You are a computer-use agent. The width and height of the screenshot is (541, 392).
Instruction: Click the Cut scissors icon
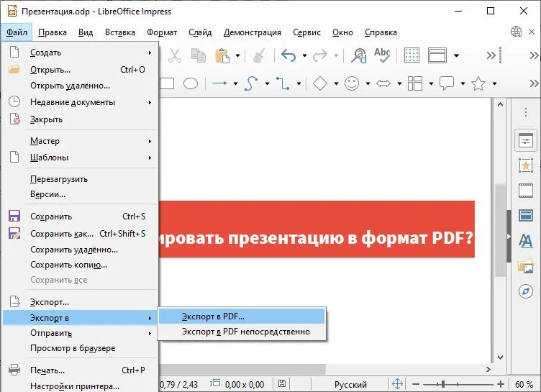[175, 55]
